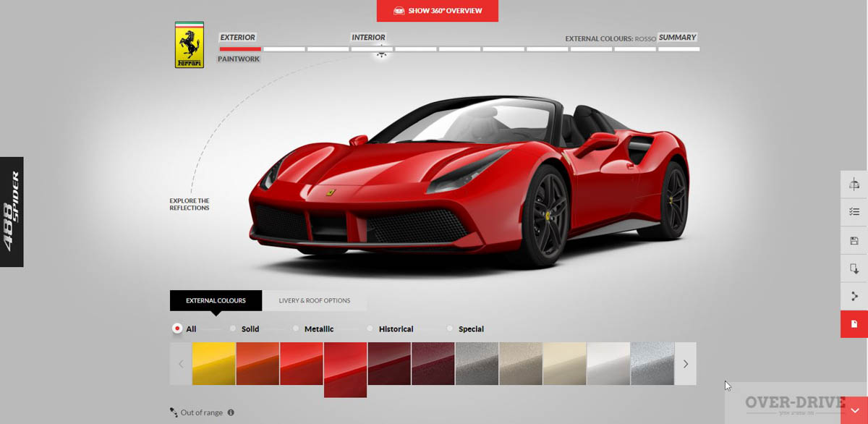The image size is (868, 424).
Task: Open the 360° view icon in sidebar
Action: click(854, 185)
